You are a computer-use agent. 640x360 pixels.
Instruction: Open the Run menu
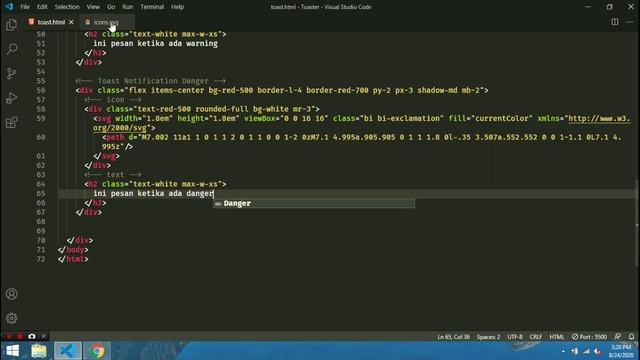point(128,7)
